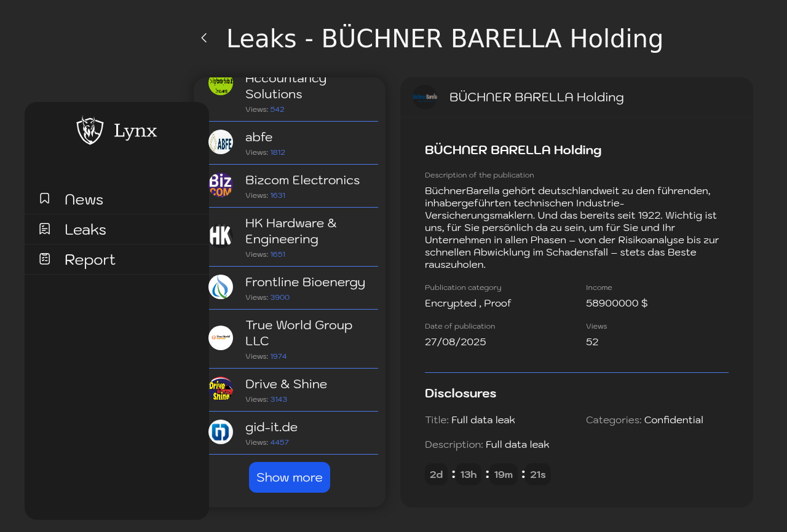Click the HK Hardware views count 1651
Screen dimensions: 787x532
click(278, 254)
